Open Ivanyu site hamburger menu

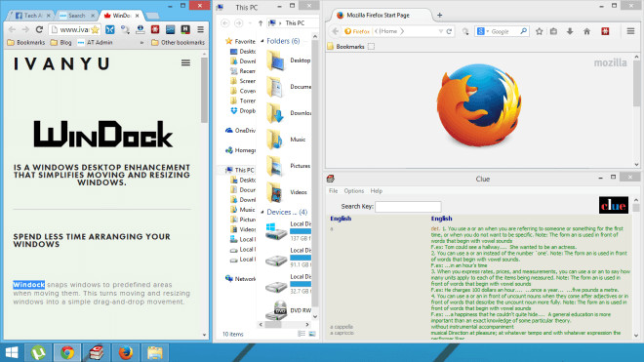[x=185, y=62]
